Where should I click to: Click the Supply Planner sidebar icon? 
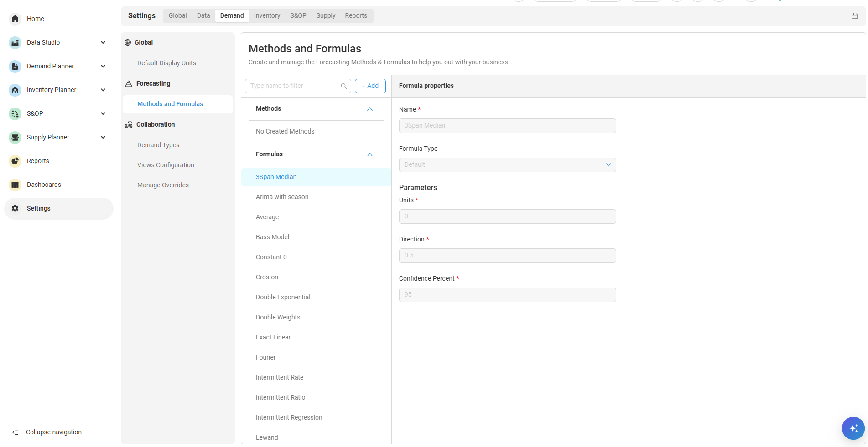[15, 137]
